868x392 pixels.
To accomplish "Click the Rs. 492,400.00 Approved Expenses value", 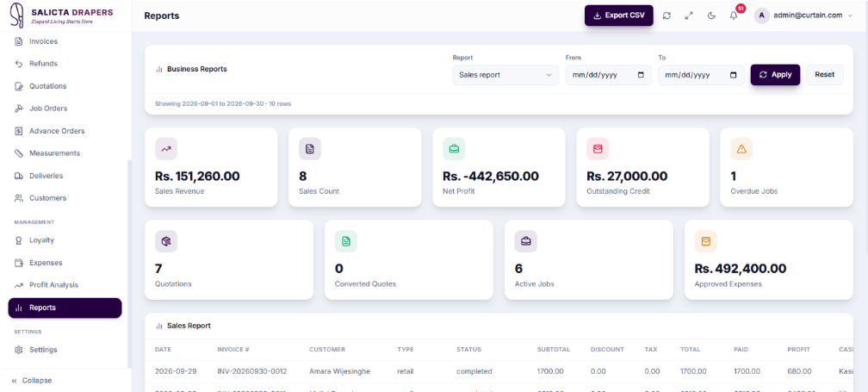I will coord(741,269).
